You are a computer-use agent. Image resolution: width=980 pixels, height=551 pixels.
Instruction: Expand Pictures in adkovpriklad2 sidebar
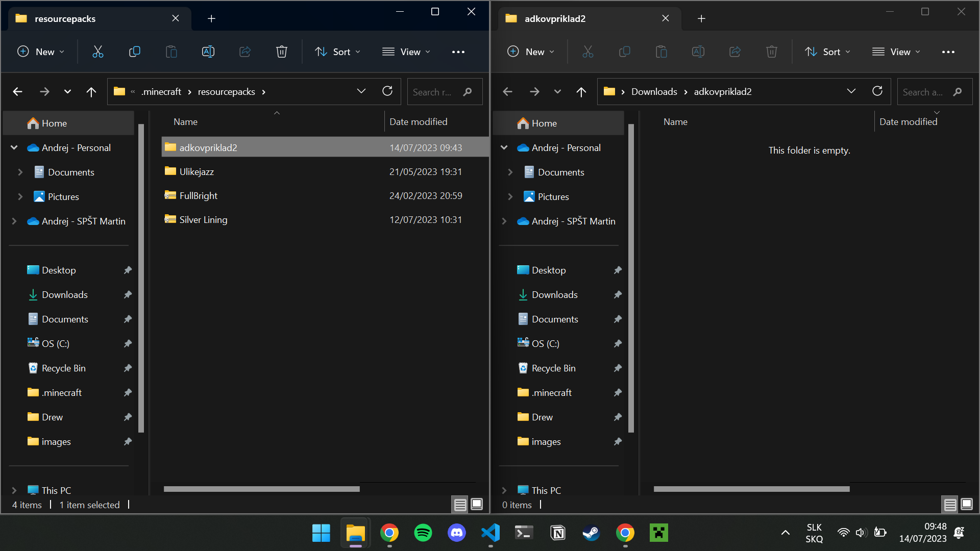(510, 196)
